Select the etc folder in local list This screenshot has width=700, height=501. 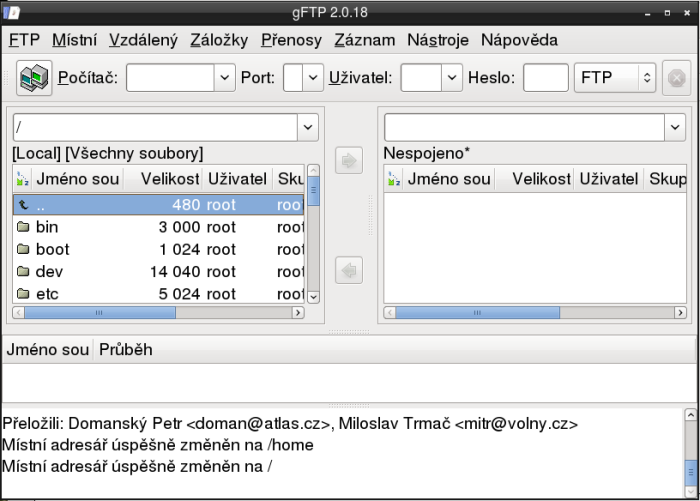pos(47,293)
